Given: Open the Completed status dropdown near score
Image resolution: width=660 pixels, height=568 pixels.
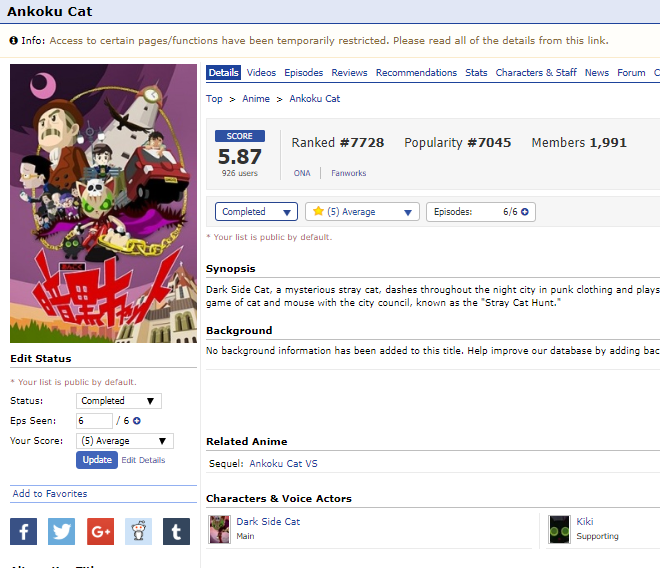Looking at the screenshot, I should 256,211.
